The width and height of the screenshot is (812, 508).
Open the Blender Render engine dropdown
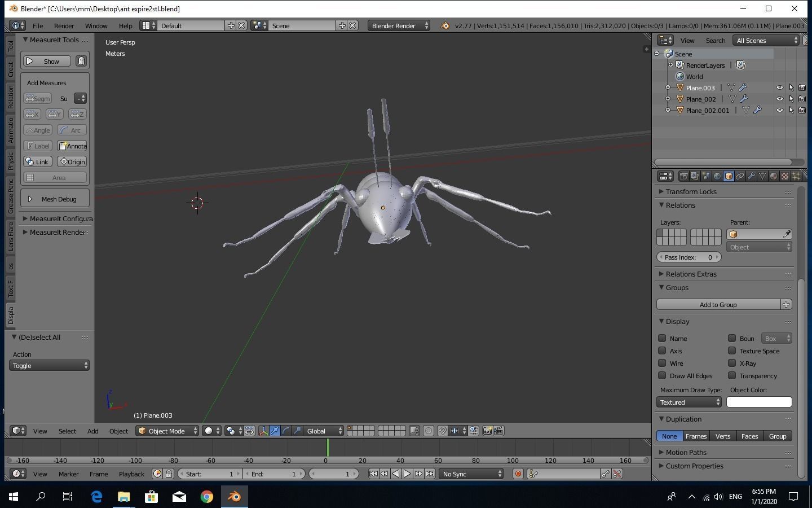[399, 26]
